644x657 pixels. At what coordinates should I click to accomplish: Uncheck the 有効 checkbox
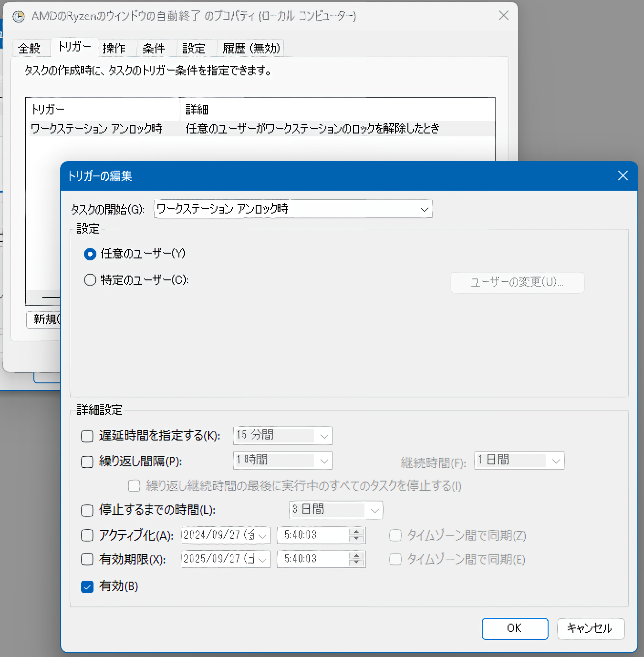tap(87, 587)
